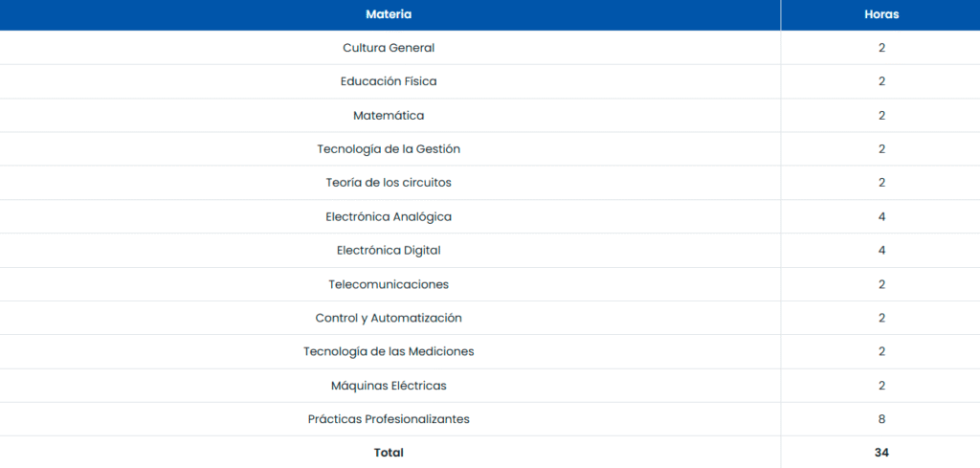This screenshot has height=468, width=980.
Task: Click the Telecomunicaciones subject cell
Action: click(389, 284)
